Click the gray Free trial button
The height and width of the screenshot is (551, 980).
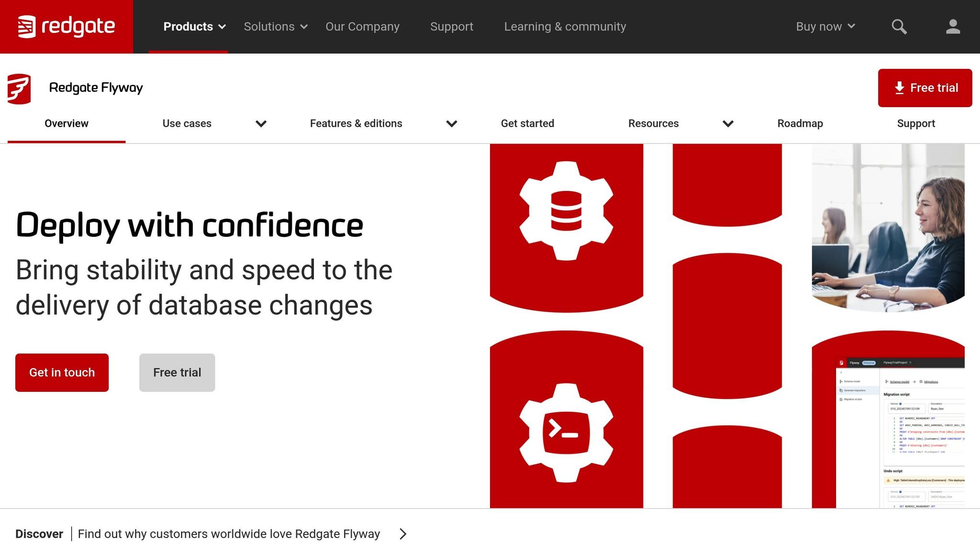click(177, 373)
